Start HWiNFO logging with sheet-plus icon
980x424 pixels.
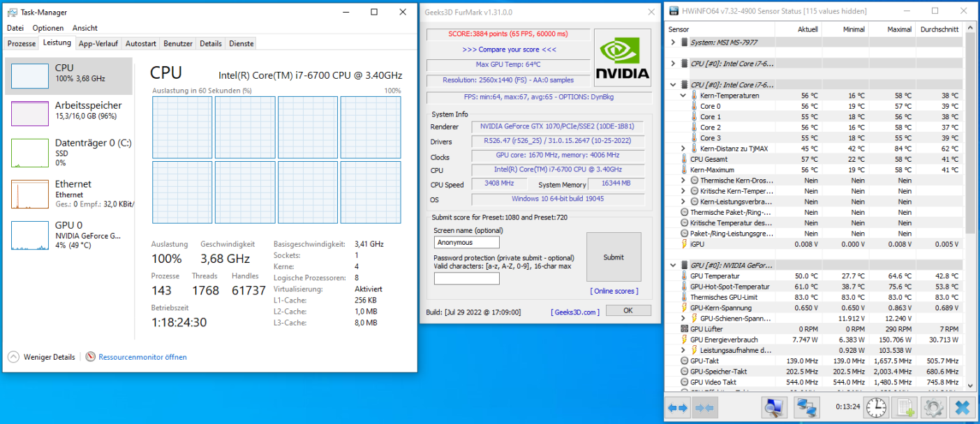pyautogui.click(x=905, y=408)
